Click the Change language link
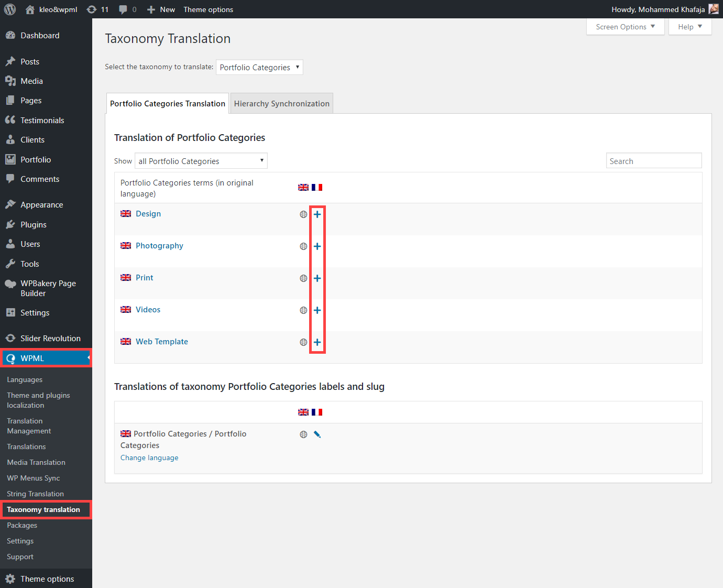The image size is (723, 588). point(149,458)
